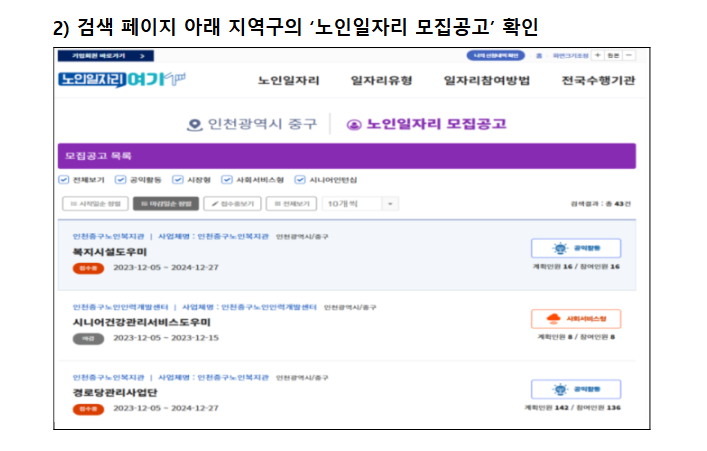Screen dimensions: 707x451
Task: Click the home link in the top bar
Action: [539, 55]
